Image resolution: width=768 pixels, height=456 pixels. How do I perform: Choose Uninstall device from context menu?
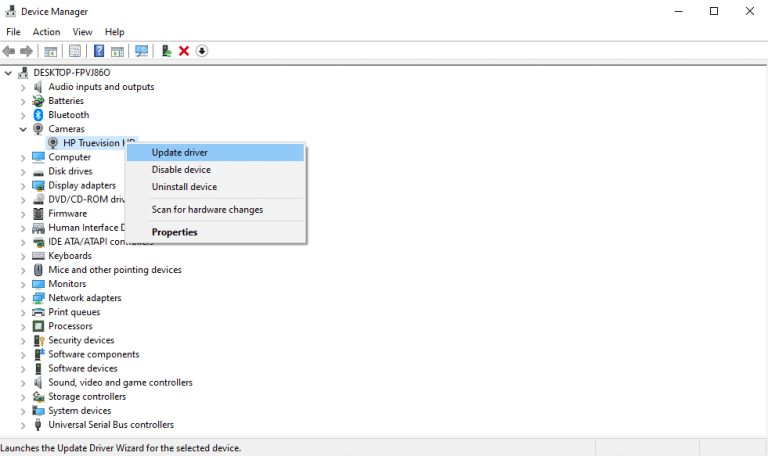click(x=216, y=187)
